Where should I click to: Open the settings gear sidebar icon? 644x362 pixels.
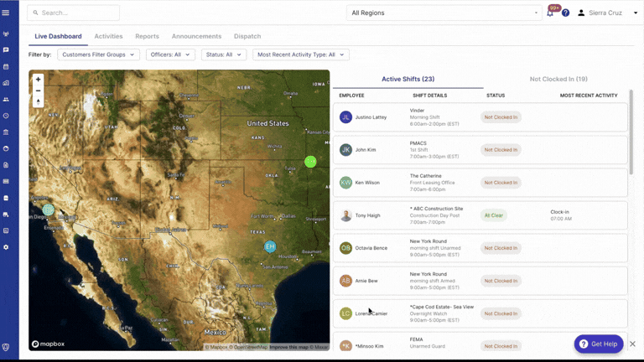6,247
